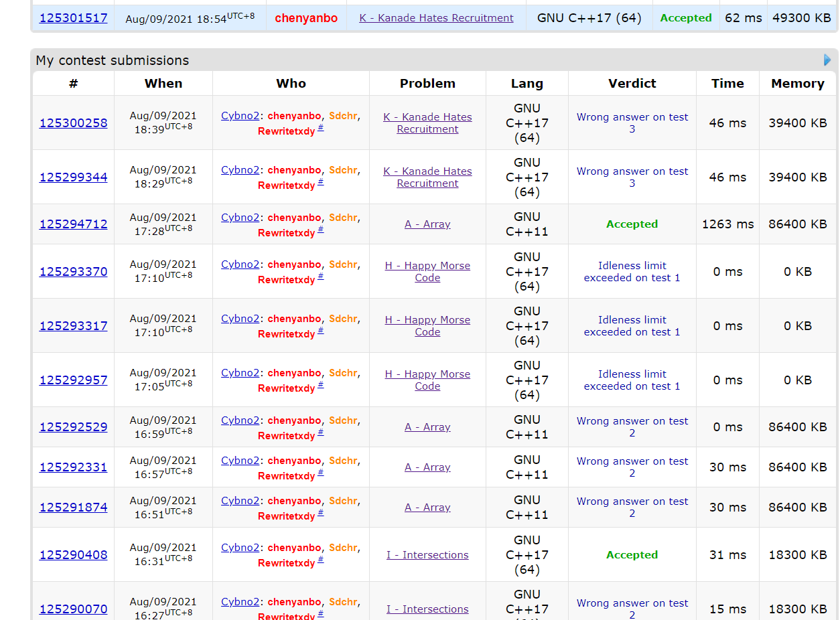Click chenyanbo in submission 125293317 row

coord(294,319)
